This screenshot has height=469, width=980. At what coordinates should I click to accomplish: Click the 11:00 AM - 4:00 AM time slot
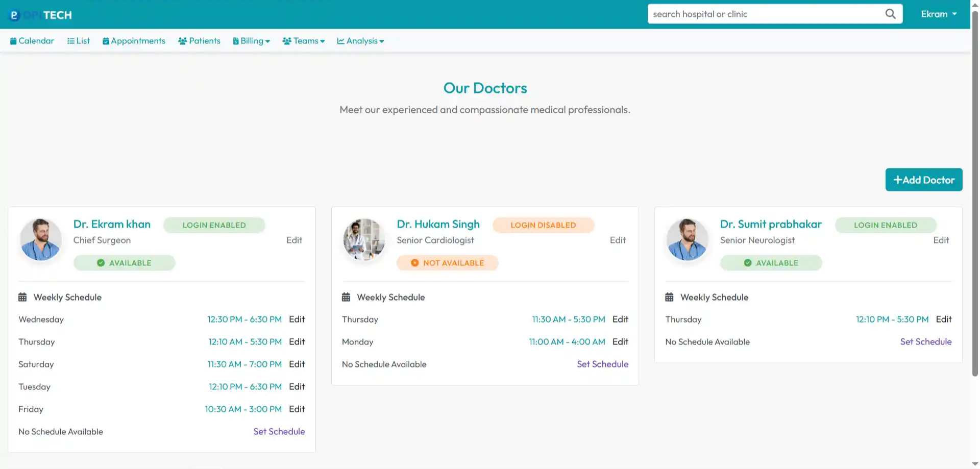[x=567, y=341]
